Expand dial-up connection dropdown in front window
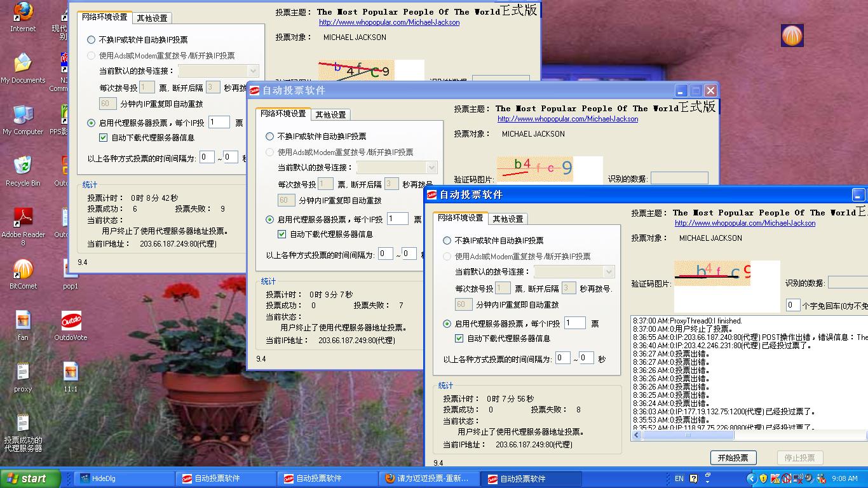Viewport: 868px width, 488px height. (x=609, y=272)
